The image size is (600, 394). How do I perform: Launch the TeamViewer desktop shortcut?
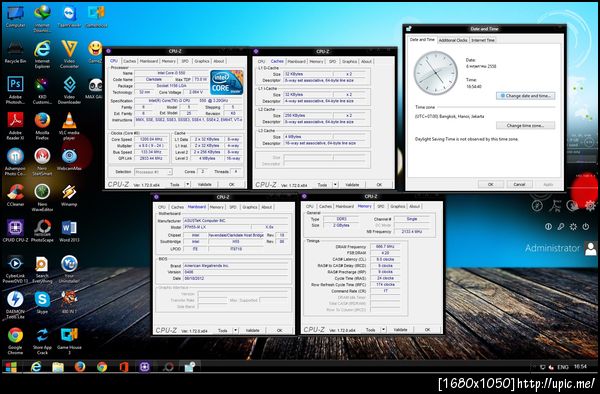tap(69, 16)
